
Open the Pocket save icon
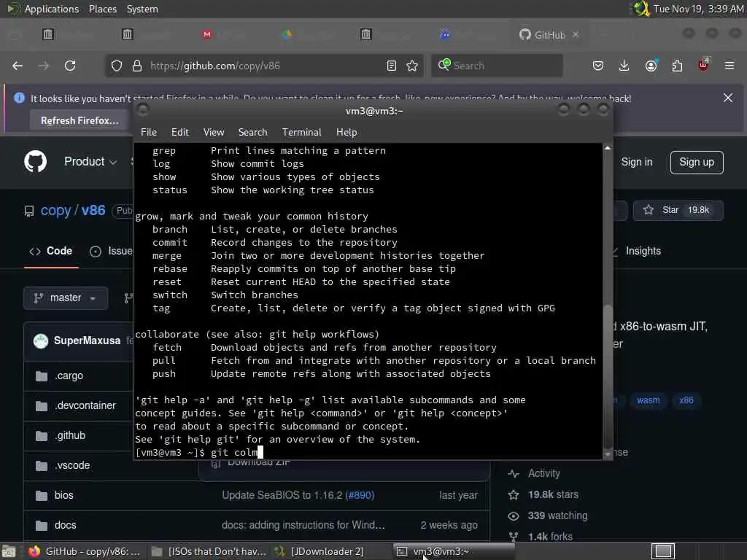tap(598, 66)
